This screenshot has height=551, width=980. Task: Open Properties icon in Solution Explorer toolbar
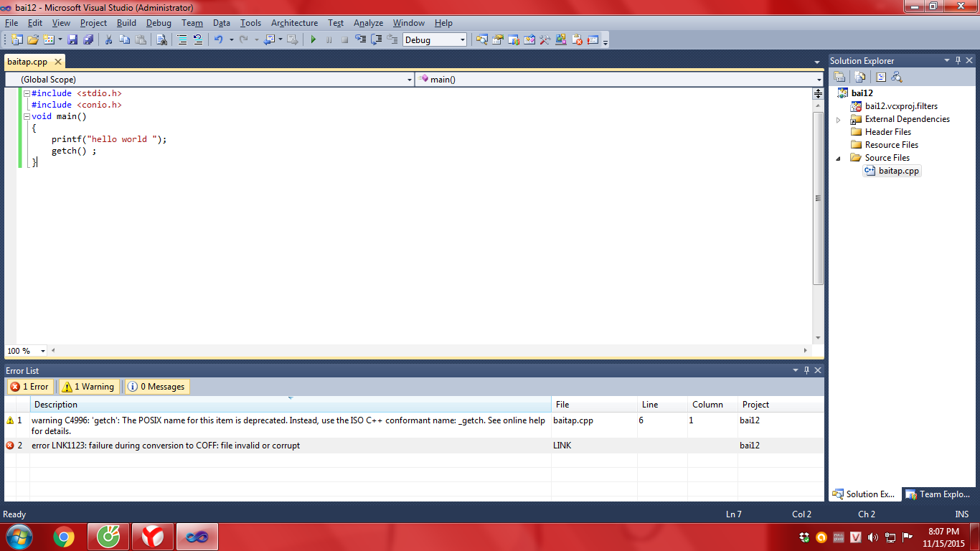coord(839,77)
